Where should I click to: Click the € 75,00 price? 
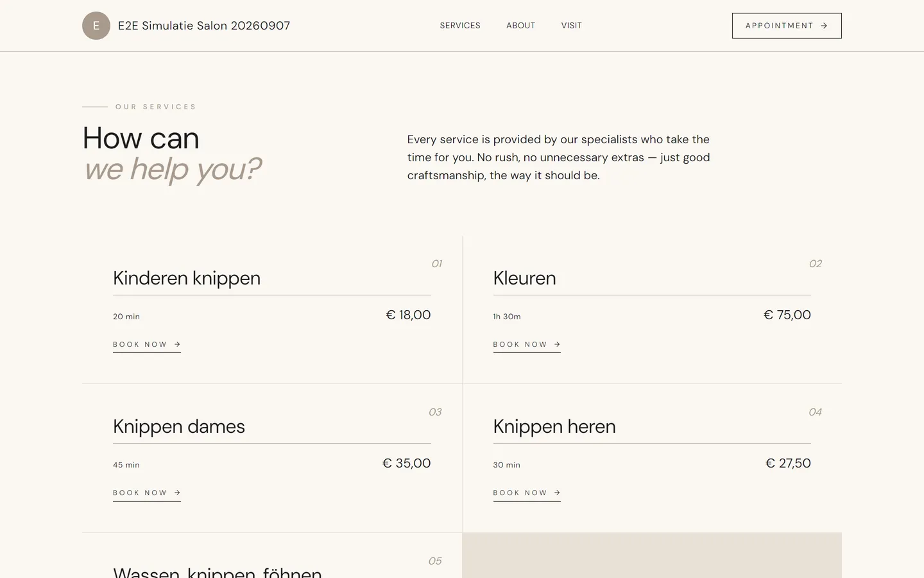pyautogui.click(x=787, y=315)
